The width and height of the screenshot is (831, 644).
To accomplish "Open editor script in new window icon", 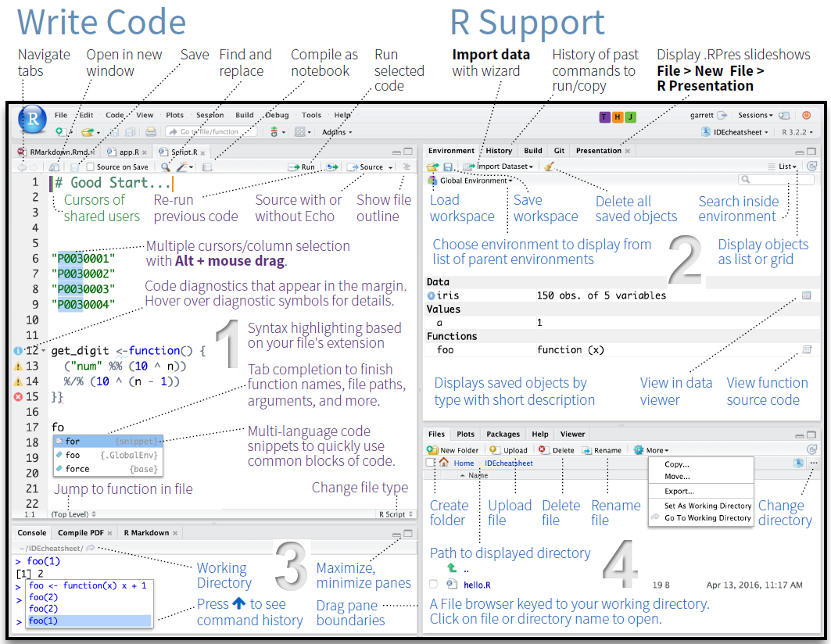I will coord(54,167).
